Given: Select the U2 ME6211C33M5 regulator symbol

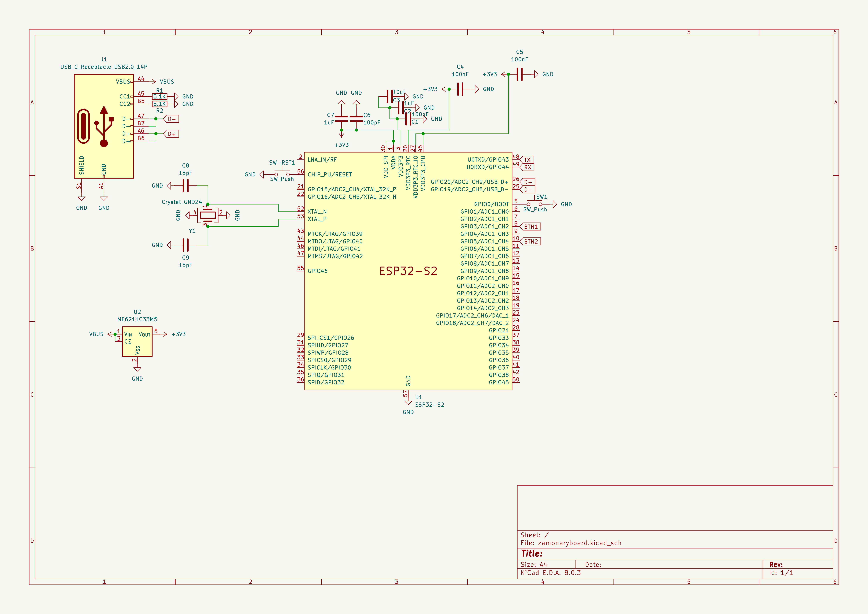Looking at the screenshot, I should (x=137, y=341).
